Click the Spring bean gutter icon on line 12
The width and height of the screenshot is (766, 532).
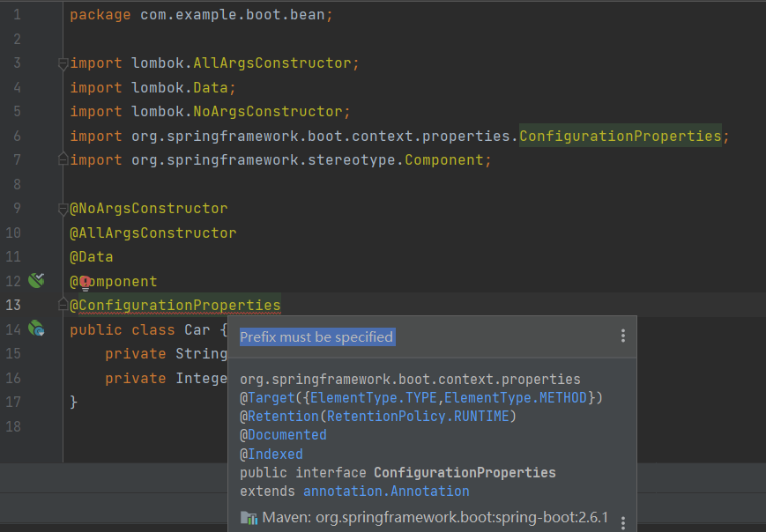click(36, 281)
